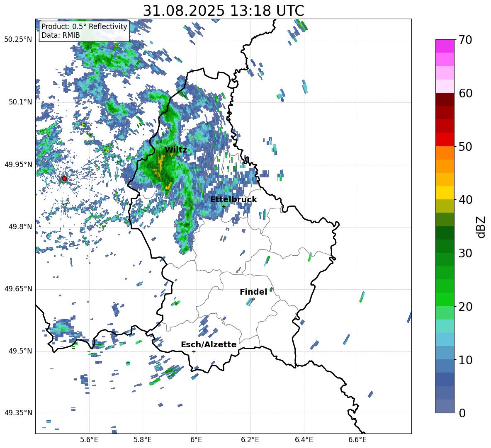Click the 6.4°E longitude label

coord(304,440)
